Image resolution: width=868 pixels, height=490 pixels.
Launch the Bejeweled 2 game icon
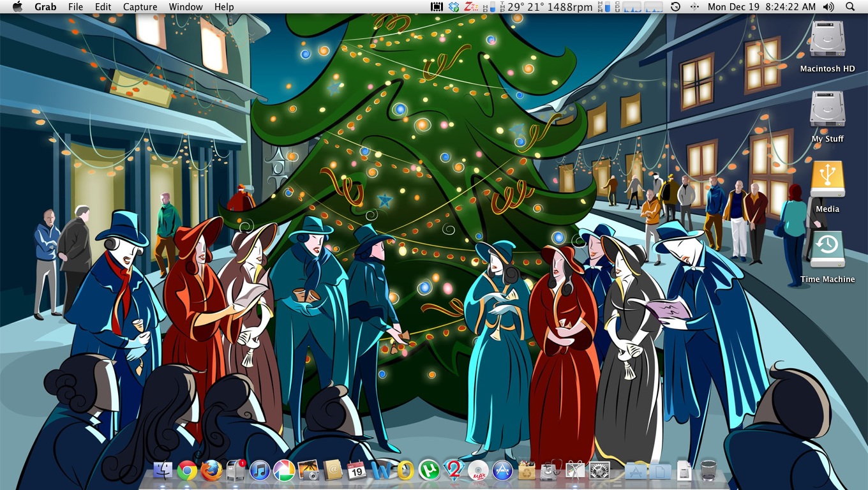click(x=454, y=471)
